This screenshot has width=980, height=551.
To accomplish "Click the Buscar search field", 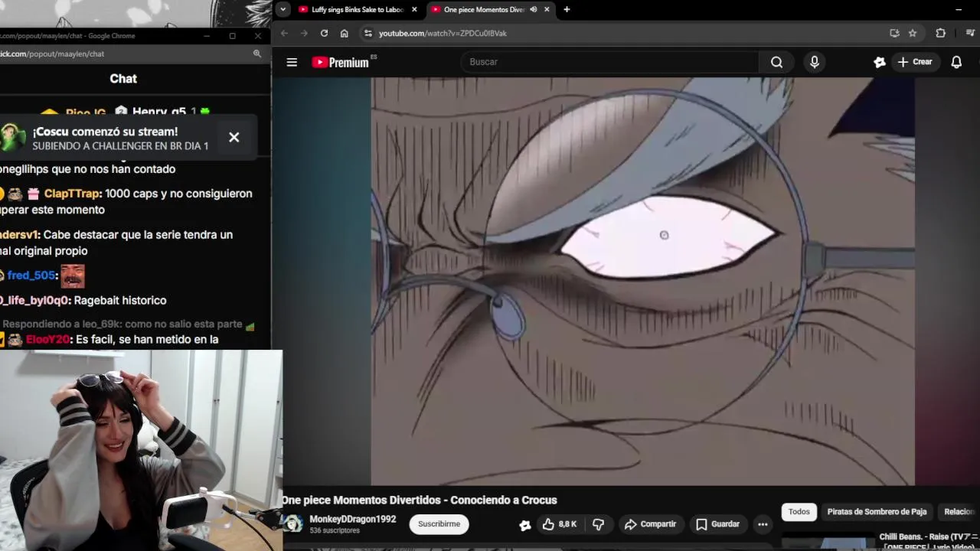I will point(610,62).
